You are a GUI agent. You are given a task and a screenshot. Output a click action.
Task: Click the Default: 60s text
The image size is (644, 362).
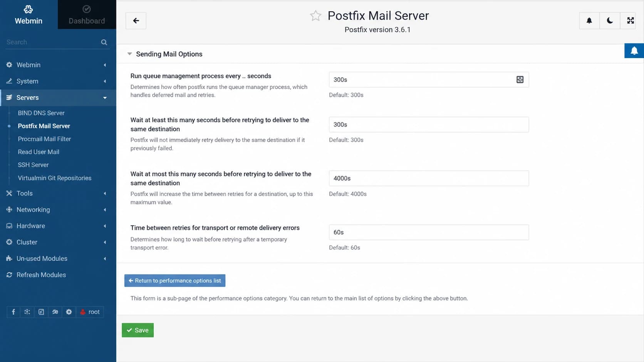point(344,248)
